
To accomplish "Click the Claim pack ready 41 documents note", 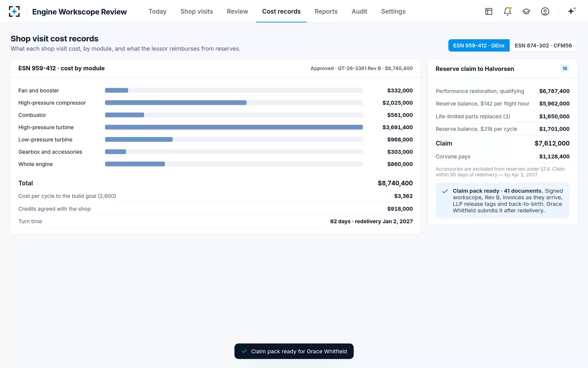I will pyautogui.click(x=503, y=201).
